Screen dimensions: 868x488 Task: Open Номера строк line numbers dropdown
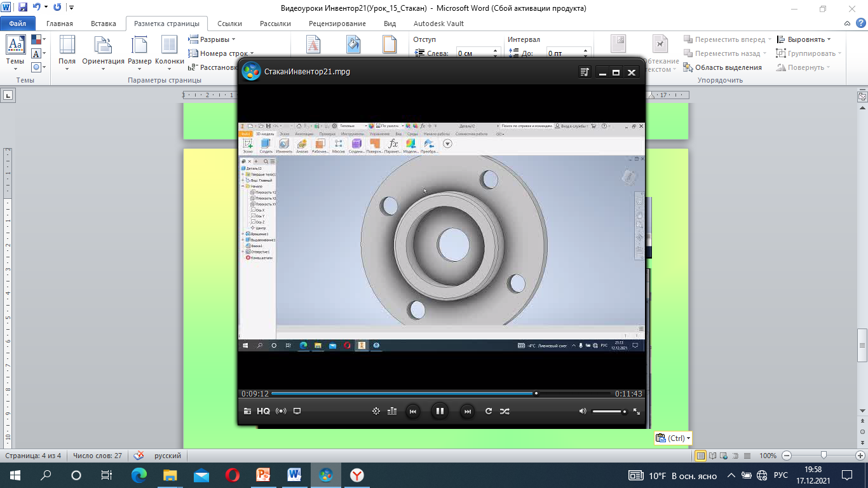220,53
